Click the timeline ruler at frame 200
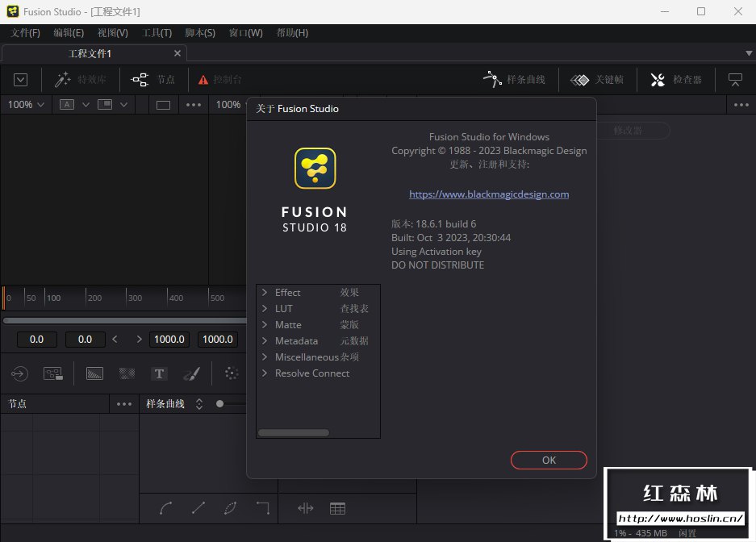This screenshot has width=756, height=542. (94, 298)
